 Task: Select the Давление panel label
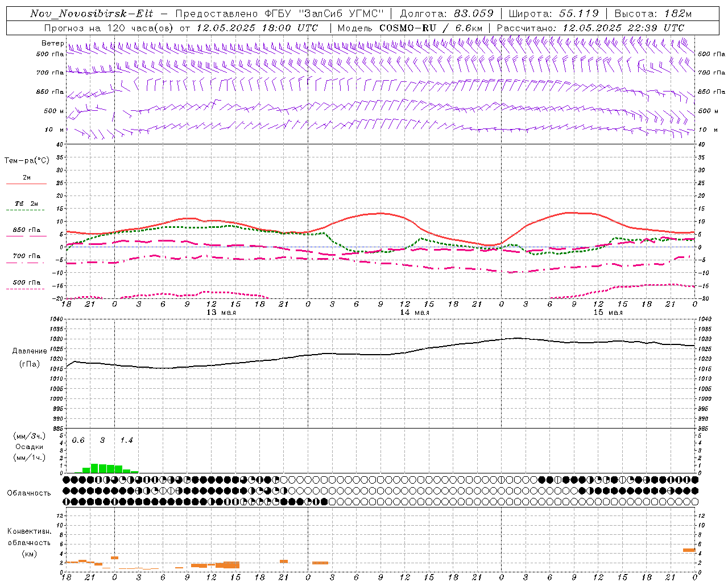pyautogui.click(x=30, y=351)
